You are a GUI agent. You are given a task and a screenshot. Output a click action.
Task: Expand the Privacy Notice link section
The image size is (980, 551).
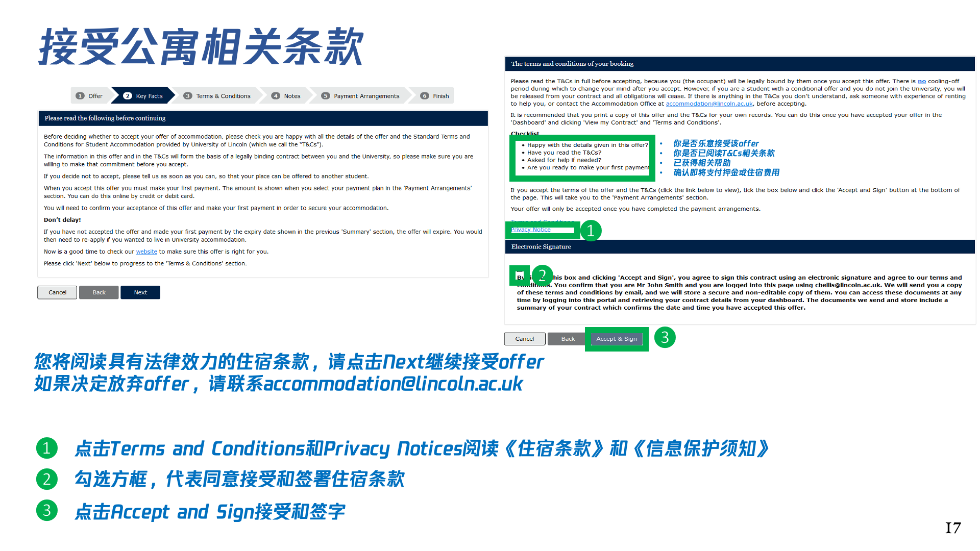click(533, 231)
